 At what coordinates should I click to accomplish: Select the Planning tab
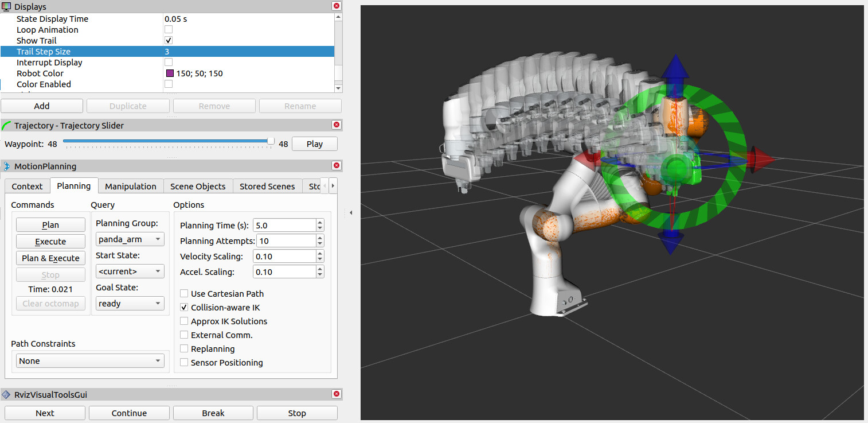[73, 185]
